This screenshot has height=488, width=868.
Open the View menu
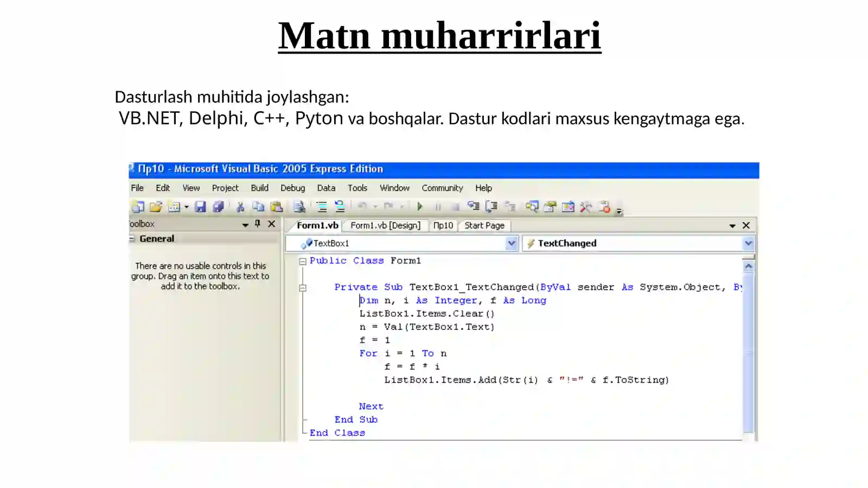(x=191, y=188)
